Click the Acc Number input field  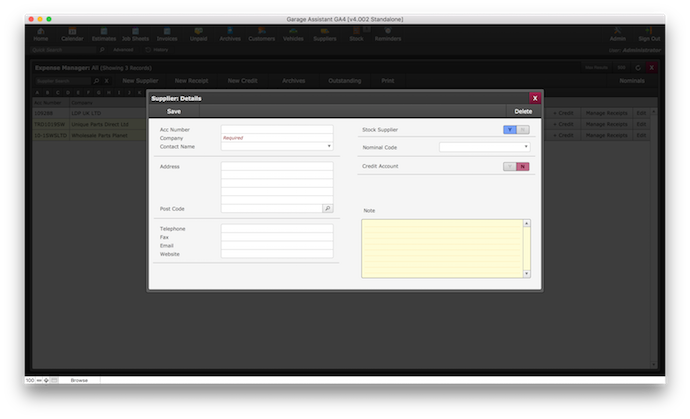[x=277, y=129]
